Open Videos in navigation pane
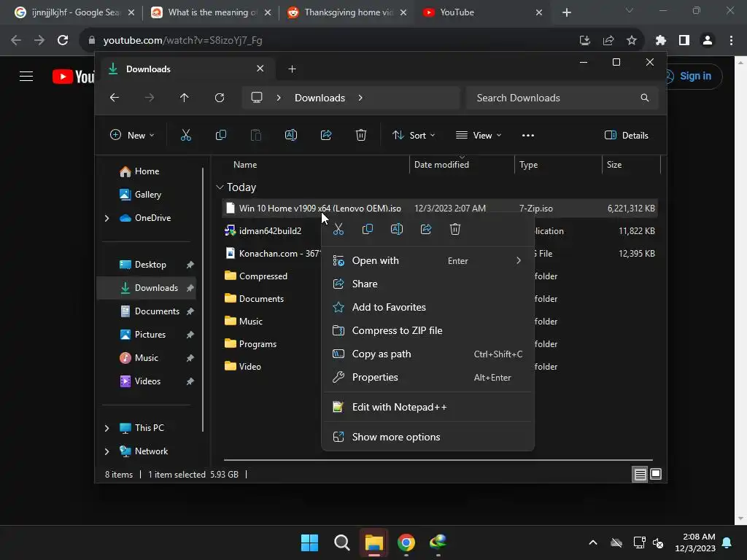 pos(147,381)
